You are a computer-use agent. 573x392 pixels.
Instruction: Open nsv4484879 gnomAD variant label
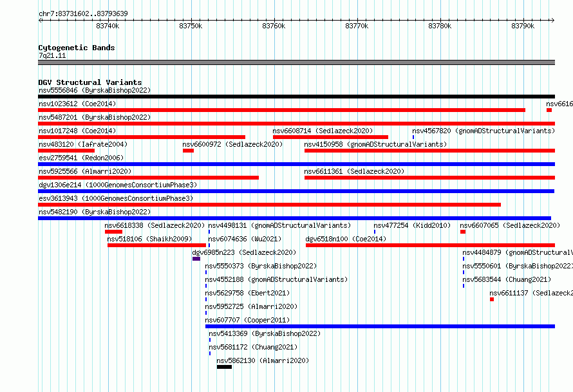[518, 252]
